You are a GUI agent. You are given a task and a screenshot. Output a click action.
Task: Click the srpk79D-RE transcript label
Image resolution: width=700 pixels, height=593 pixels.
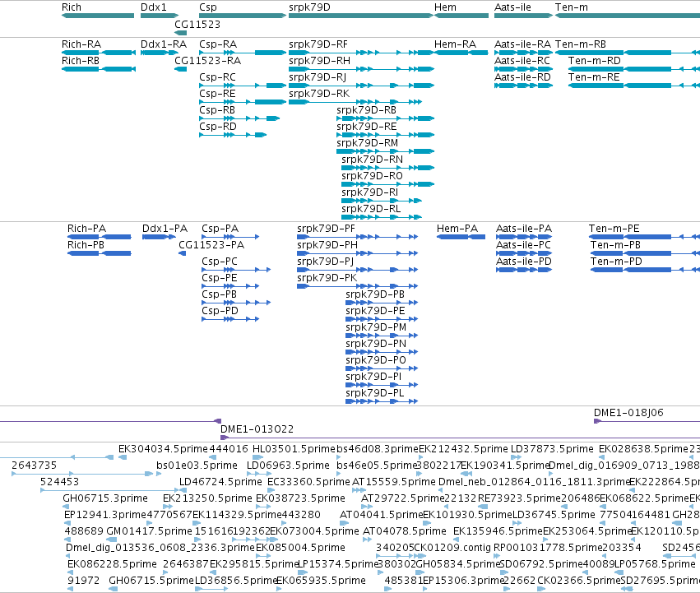coord(367,127)
